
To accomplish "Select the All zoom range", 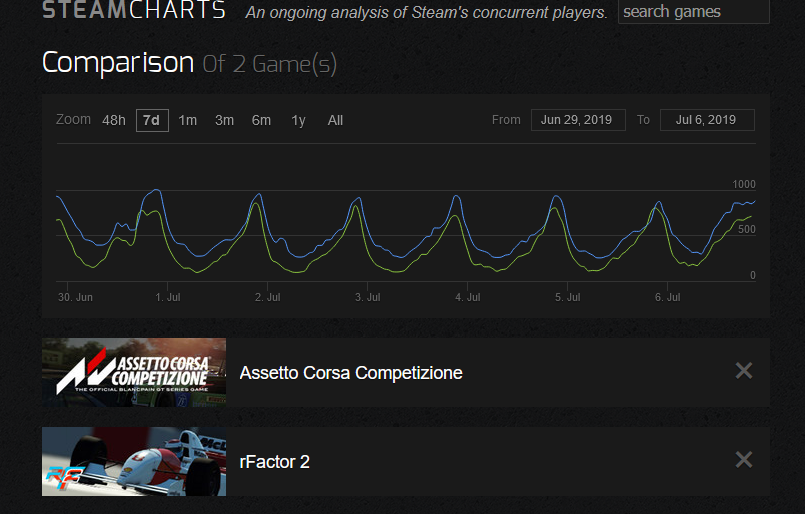I will (x=335, y=120).
